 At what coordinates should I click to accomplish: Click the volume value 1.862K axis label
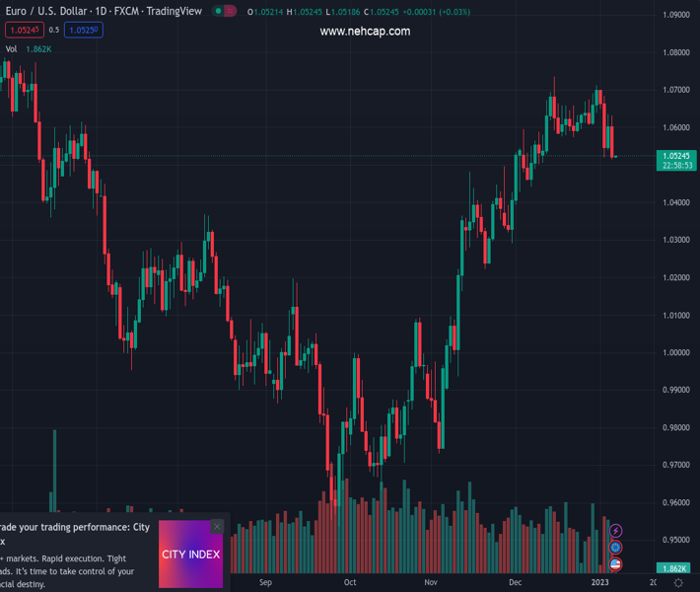click(675, 569)
